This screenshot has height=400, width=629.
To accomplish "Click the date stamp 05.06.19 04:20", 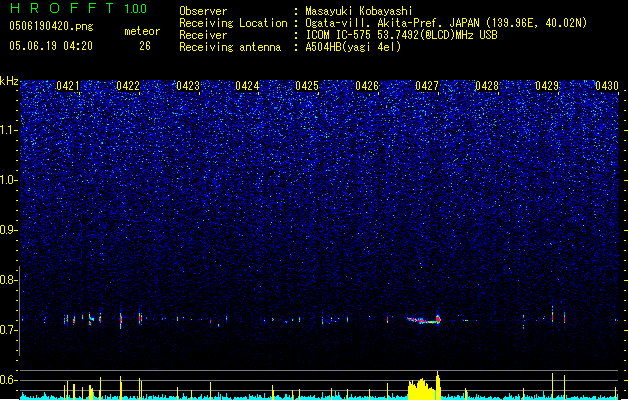I will point(51,46).
